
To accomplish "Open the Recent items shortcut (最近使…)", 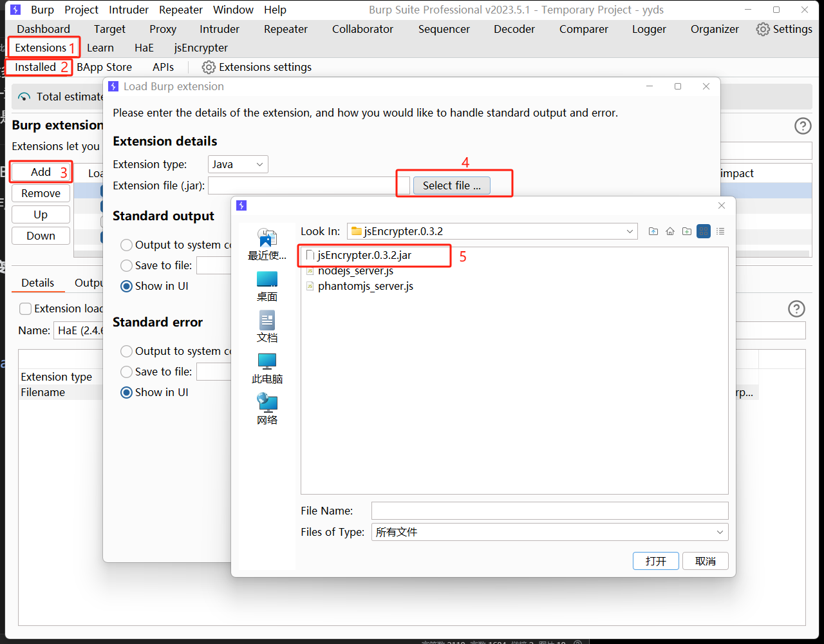I will (267, 245).
